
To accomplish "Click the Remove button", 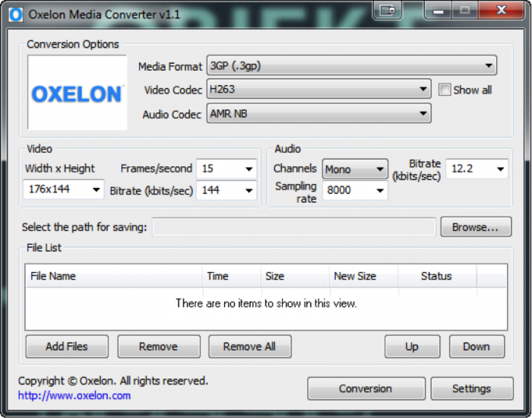I will pyautogui.click(x=159, y=347).
